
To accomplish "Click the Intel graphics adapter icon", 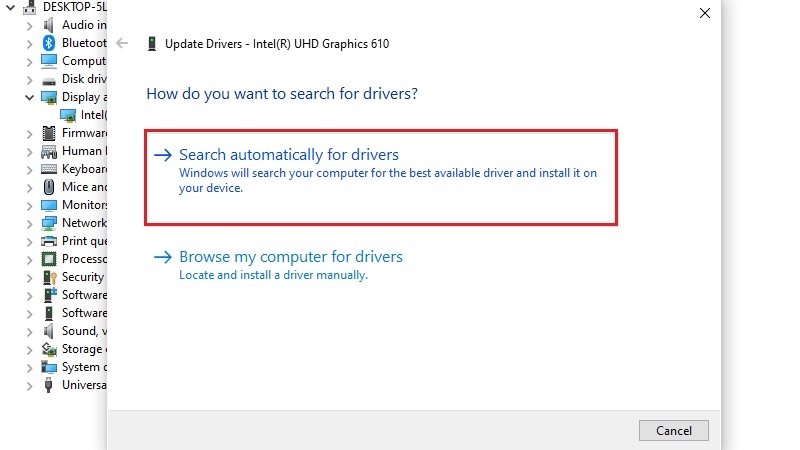I will click(68, 115).
